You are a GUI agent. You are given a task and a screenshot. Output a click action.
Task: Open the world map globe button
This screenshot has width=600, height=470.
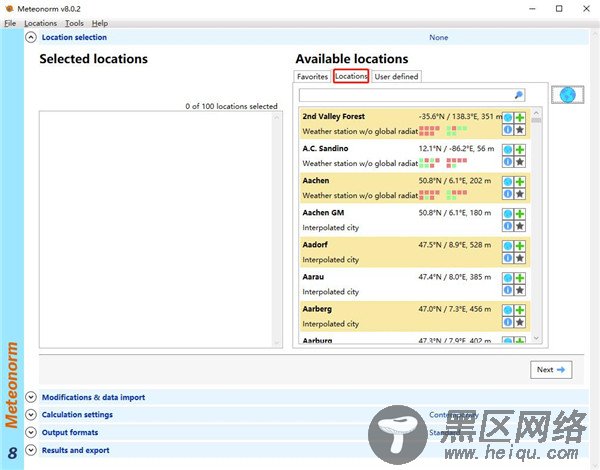point(567,95)
